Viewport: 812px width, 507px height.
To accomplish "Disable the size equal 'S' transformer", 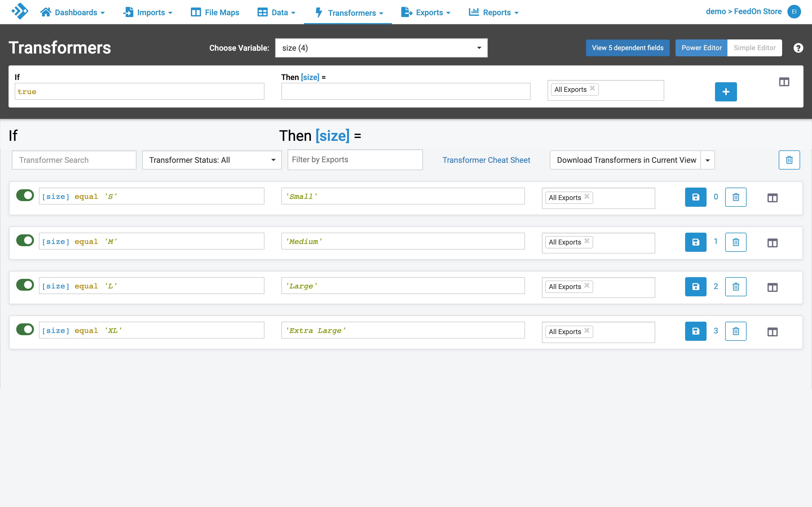I will coord(25,195).
